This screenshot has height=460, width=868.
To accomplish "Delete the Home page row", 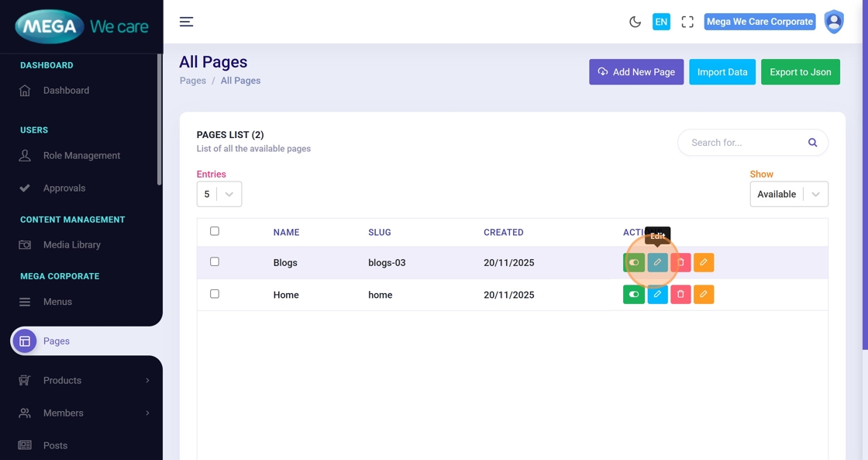I will [680, 295].
